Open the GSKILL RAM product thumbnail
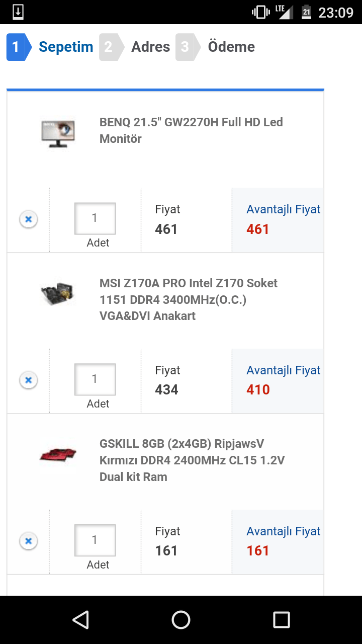362x644 pixels. click(58, 454)
